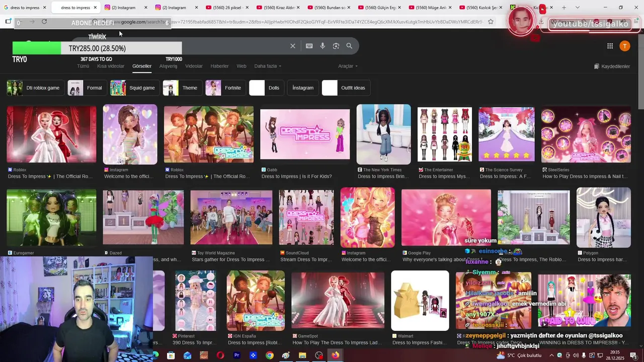Expand the Araçlar tools dropdown
Screen dimensions: 644x362
(x=348, y=66)
